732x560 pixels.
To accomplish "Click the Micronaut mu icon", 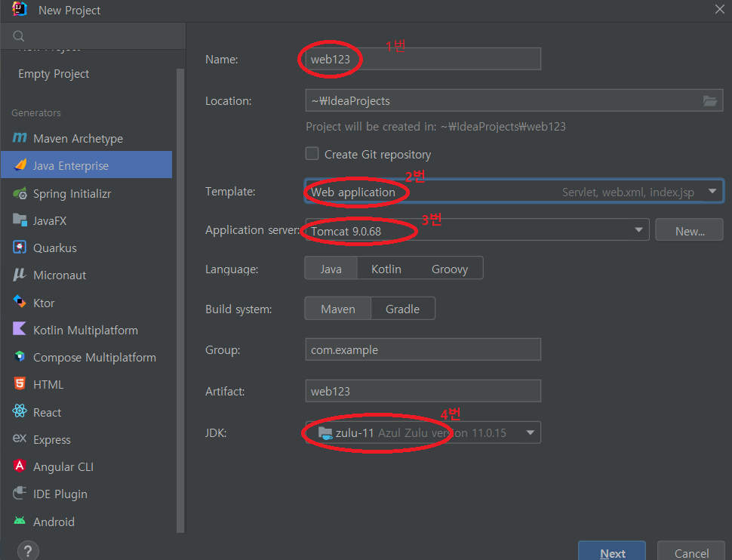I will pyautogui.click(x=20, y=275).
